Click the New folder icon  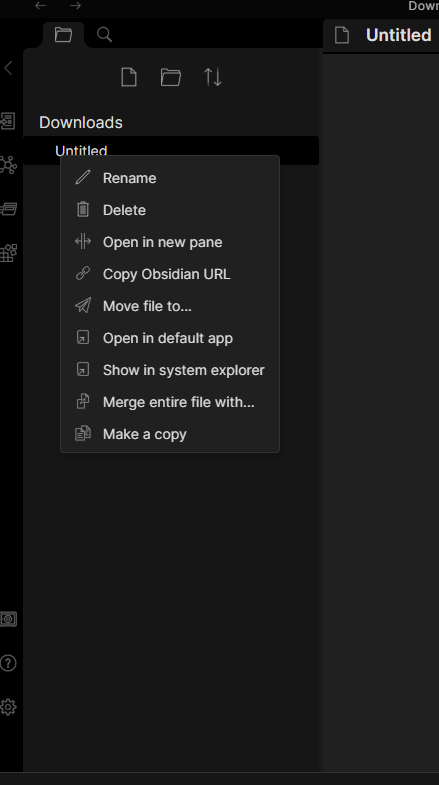pos(171,78)
